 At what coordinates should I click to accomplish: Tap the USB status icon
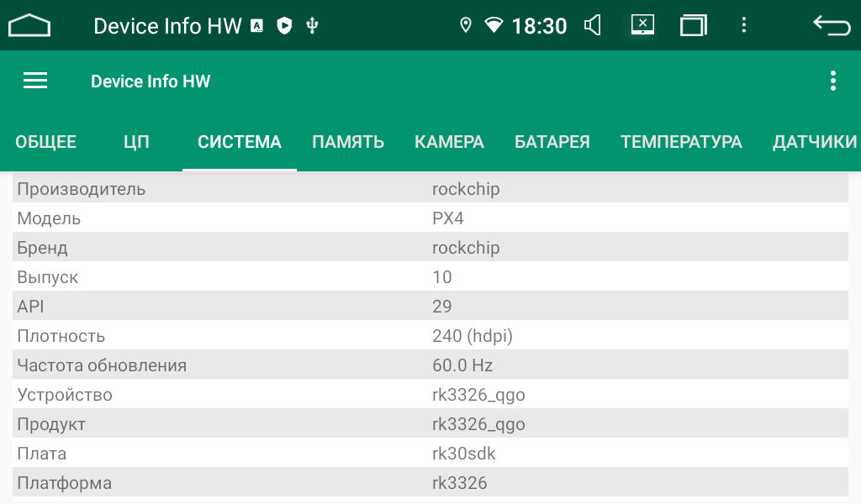[x=313, y=25]
